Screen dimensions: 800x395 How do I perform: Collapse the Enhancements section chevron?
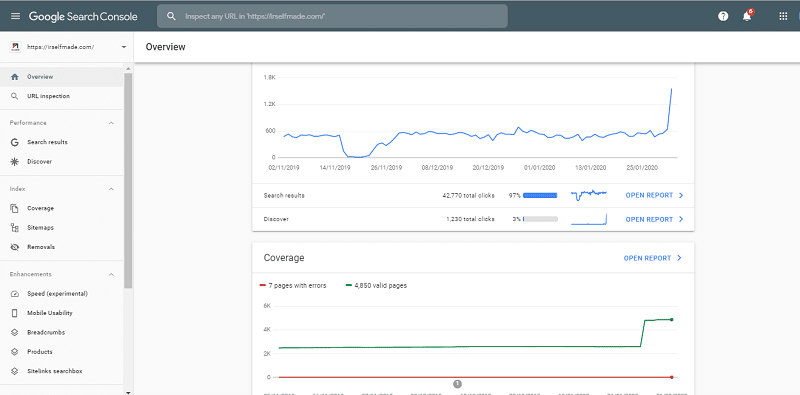click(x=111, y=274)
